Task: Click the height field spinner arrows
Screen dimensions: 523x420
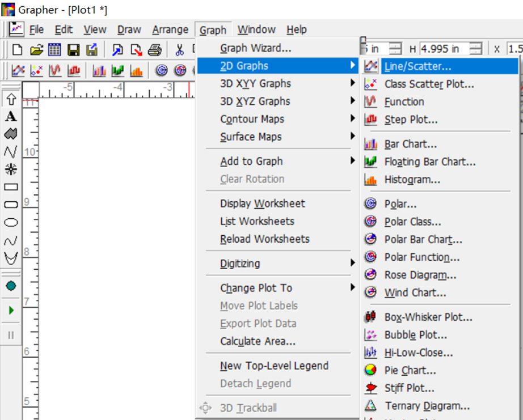Action: (476, 49)
